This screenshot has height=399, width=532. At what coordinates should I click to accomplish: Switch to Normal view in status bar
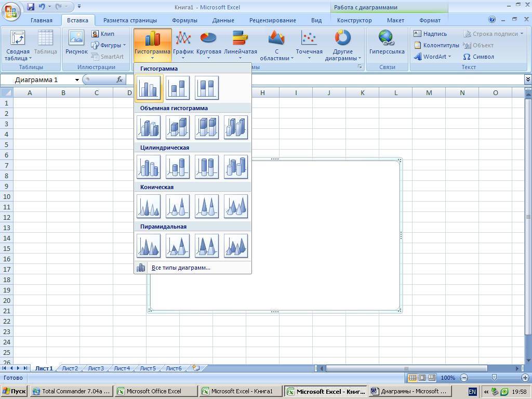click(x=412, y=378)
